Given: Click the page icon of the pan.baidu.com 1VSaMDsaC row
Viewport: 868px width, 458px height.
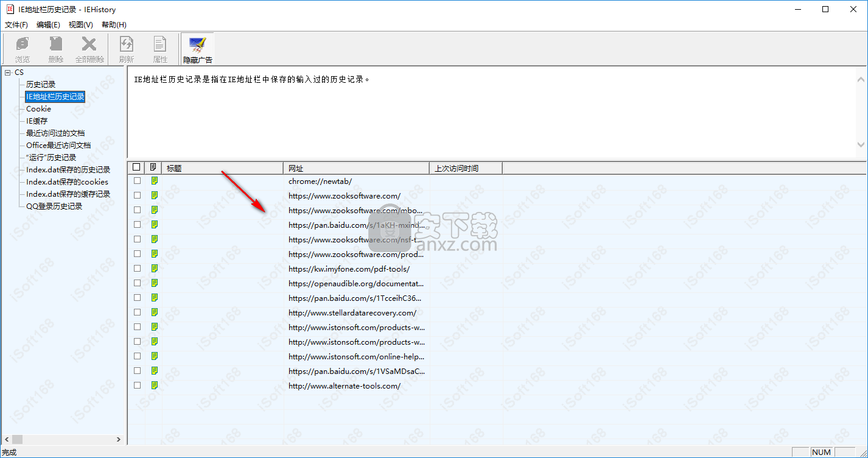Looking at the screenshot, I should pos(155,371).
